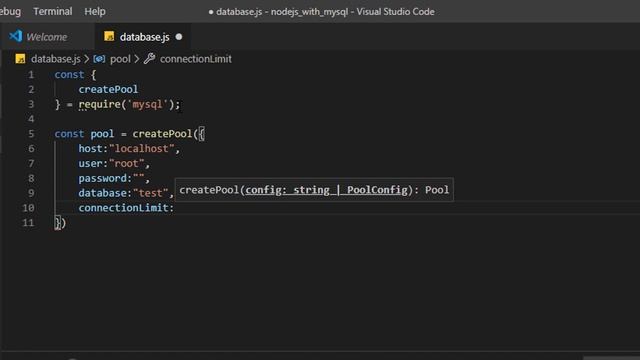This screenshot has width=640, height=360.
Task: Click the require keyword on line 3
Action: [100, 104]
